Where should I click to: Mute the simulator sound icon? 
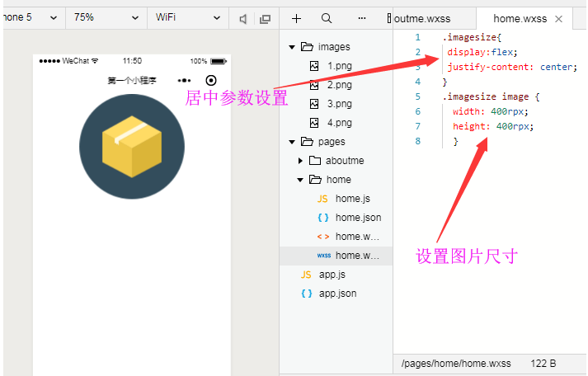click(x=243, y=19)
